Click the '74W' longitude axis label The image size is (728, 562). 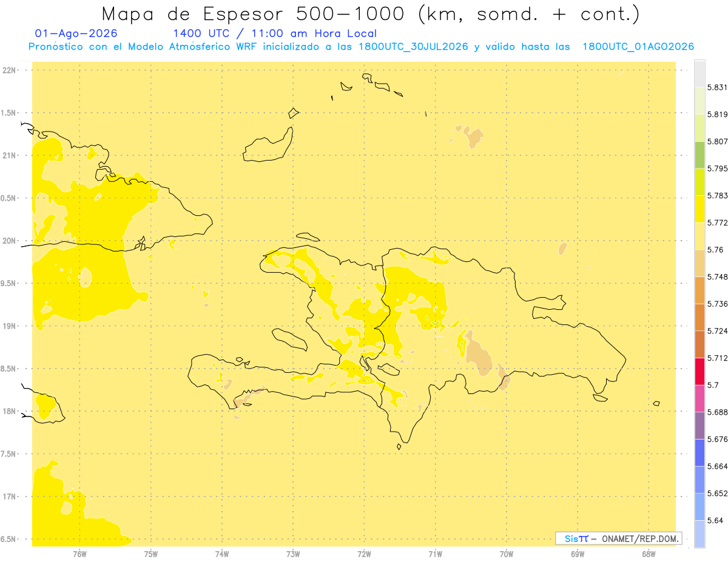click(x=222, y=554)
